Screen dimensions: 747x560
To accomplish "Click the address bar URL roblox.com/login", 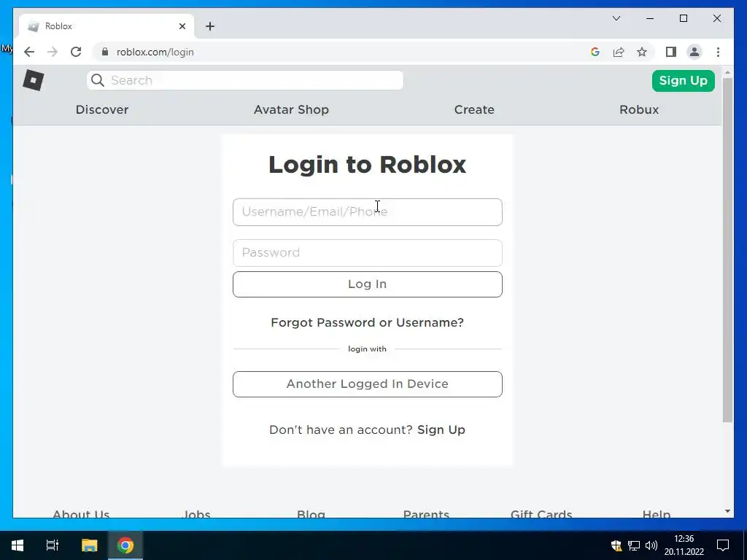I will pyautogui.click(x=155, y=52).
